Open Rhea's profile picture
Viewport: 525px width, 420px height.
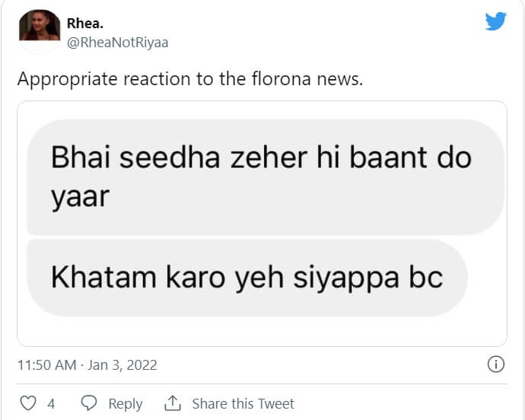40,29
